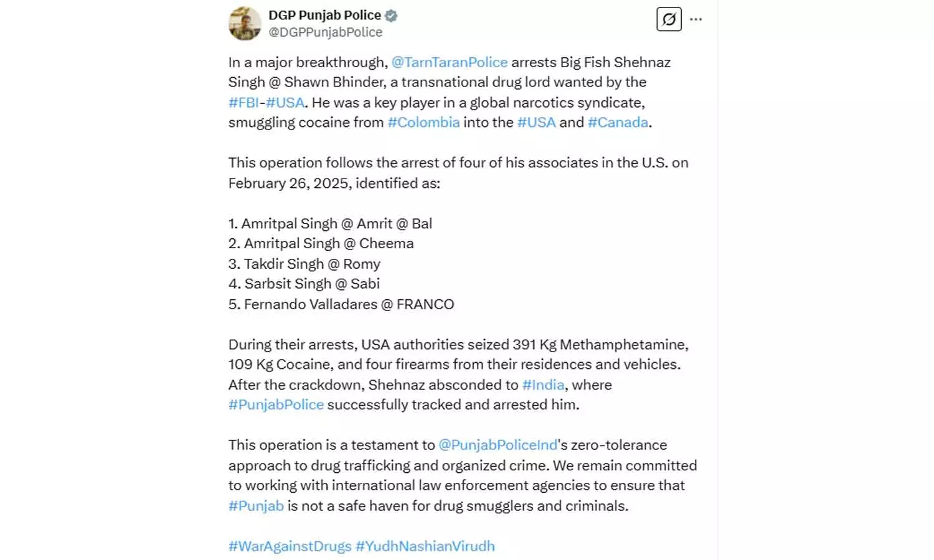Viewport: 934px width, 560px height.
Task: Open the Grok explain-post icon
Action: pos(669,19)
